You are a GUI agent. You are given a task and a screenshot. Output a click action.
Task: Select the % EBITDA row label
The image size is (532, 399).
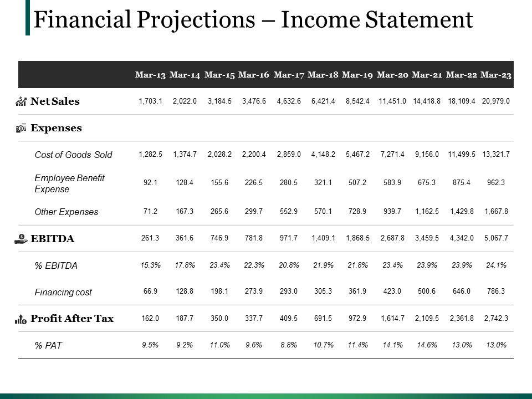coord(56,265)
